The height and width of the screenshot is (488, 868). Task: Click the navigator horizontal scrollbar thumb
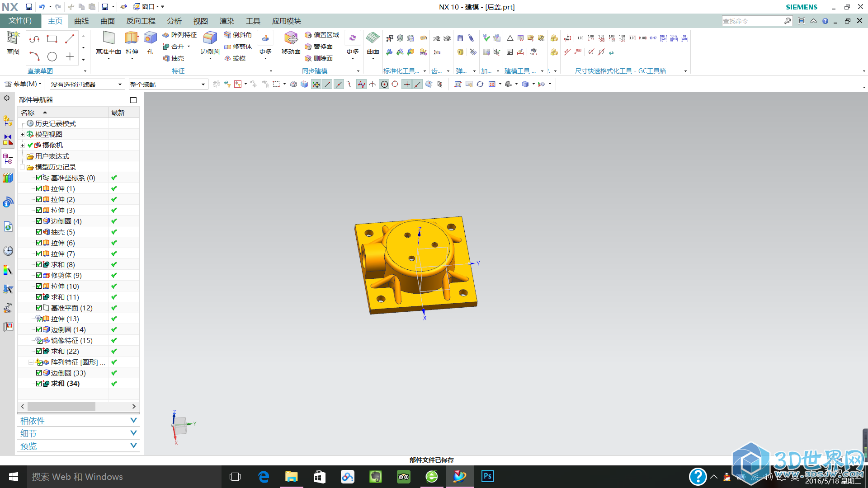(61, 406)
